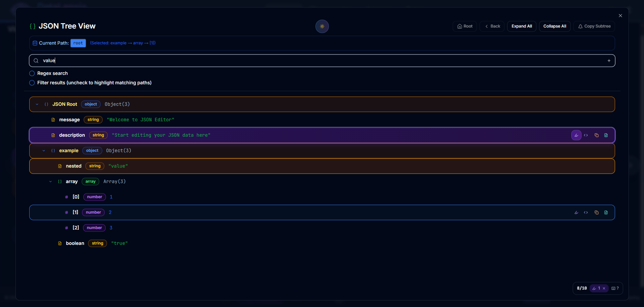644x307 pixels.
Task: Click the "Start editing your JSON data here" value
Action: pyautogui.click(x=161, y=135)
